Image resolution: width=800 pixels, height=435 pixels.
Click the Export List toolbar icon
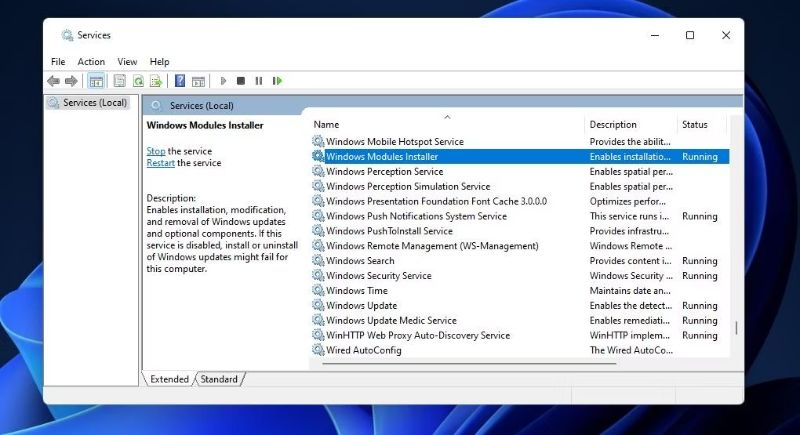(157, 81)
